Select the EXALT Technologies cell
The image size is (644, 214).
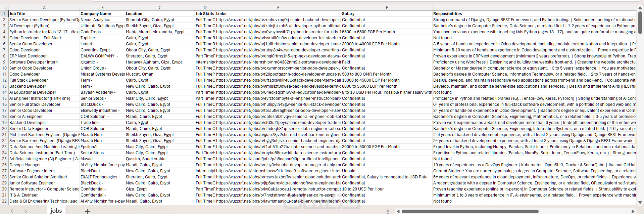coord(102,177)
